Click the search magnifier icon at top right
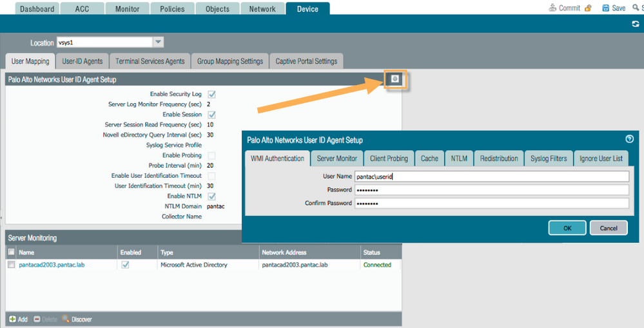This screenshot has width=644, height=328. (x=636, y=7)
